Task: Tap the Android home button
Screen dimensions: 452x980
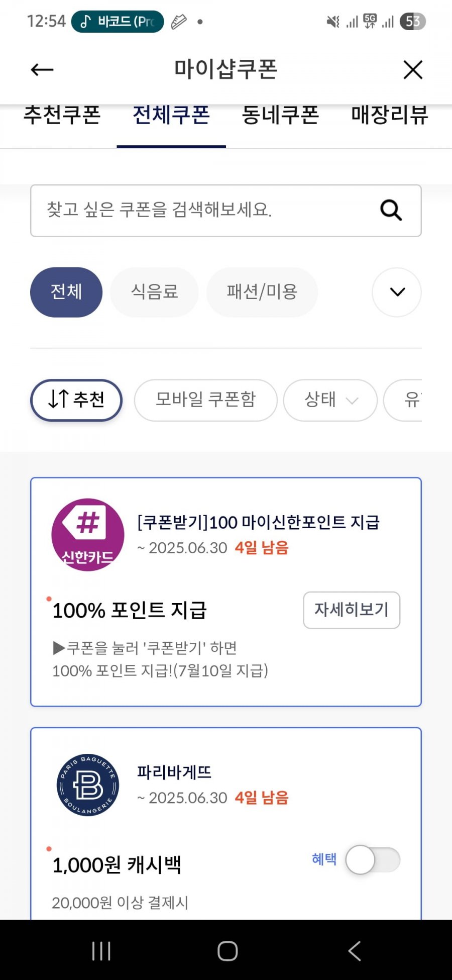Action: click(x=228, y=951)
